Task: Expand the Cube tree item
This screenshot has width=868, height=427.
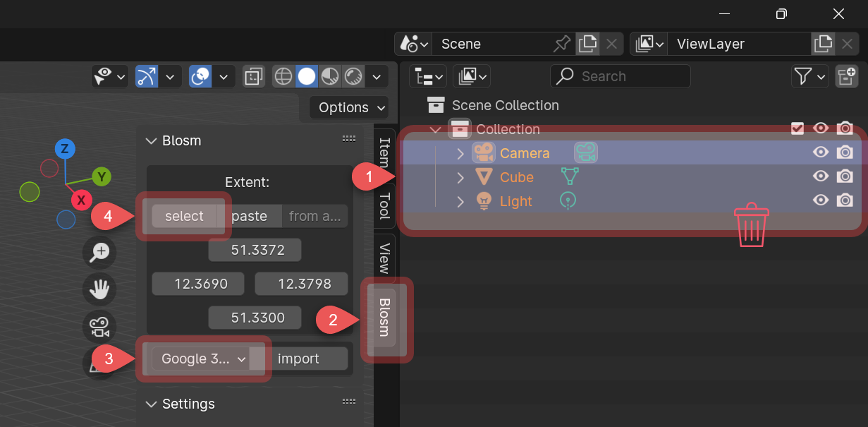Action: [x=460, y=176]
